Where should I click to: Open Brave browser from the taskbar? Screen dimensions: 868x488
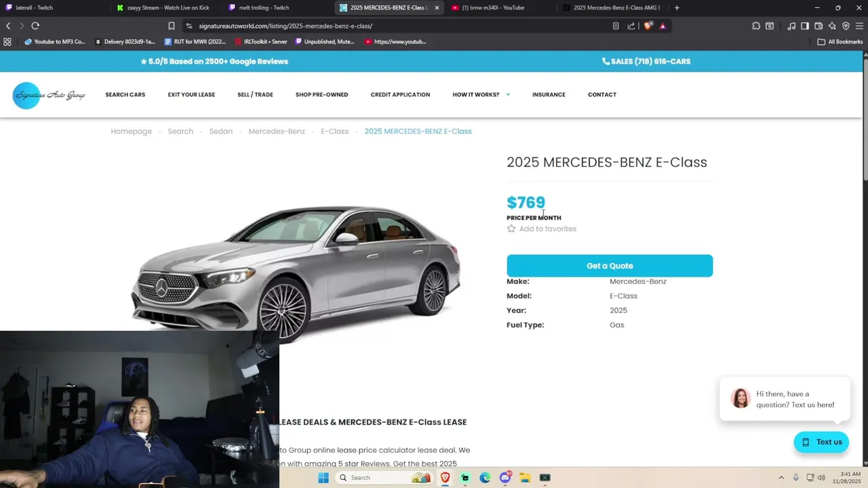[x=445, y=478]
